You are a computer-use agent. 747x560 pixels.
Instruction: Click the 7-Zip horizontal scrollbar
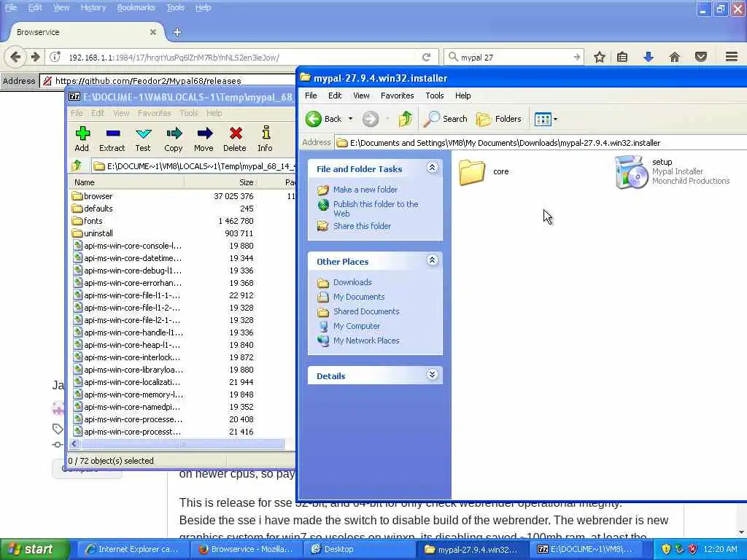pyautogui.click(x=182, y=444)
